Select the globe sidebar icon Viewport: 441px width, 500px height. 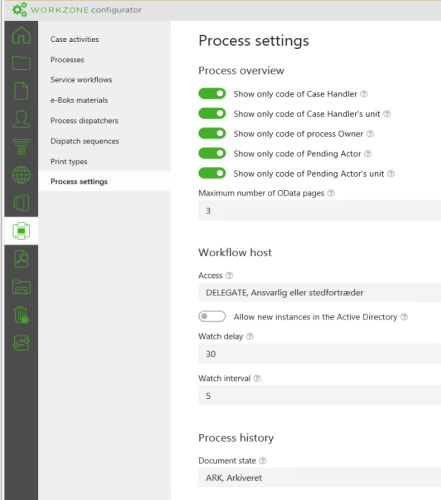click(x=21, y=175)
